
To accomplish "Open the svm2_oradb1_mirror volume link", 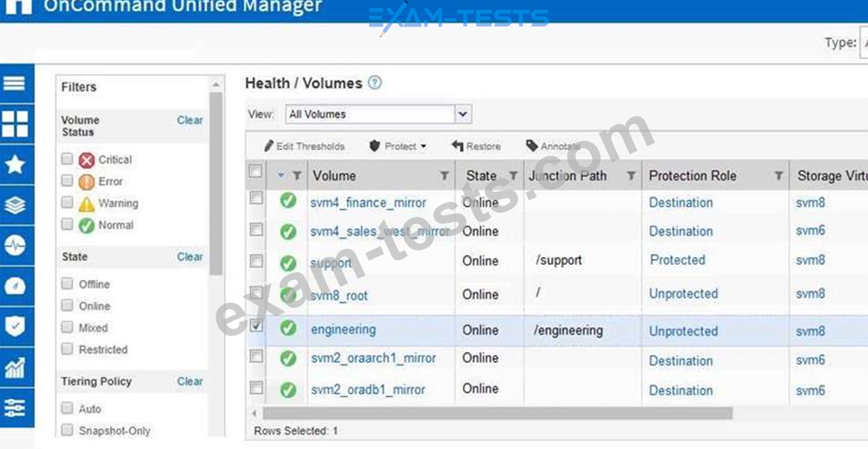I will point(368,390).
